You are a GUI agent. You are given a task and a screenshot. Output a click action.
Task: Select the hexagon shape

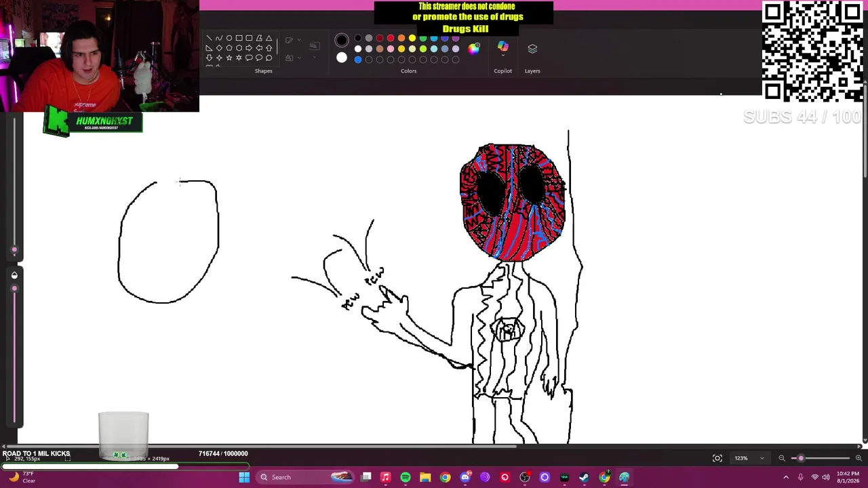[x=239, y=48]
